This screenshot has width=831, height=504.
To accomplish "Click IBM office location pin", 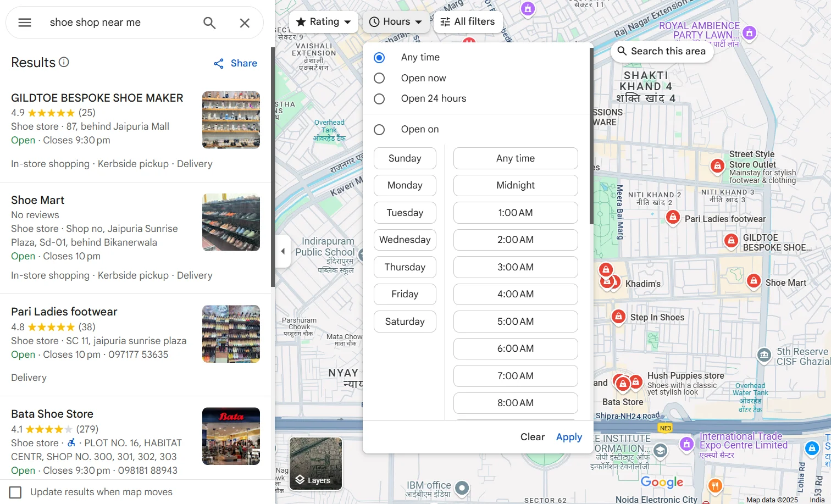I will 462,488.
